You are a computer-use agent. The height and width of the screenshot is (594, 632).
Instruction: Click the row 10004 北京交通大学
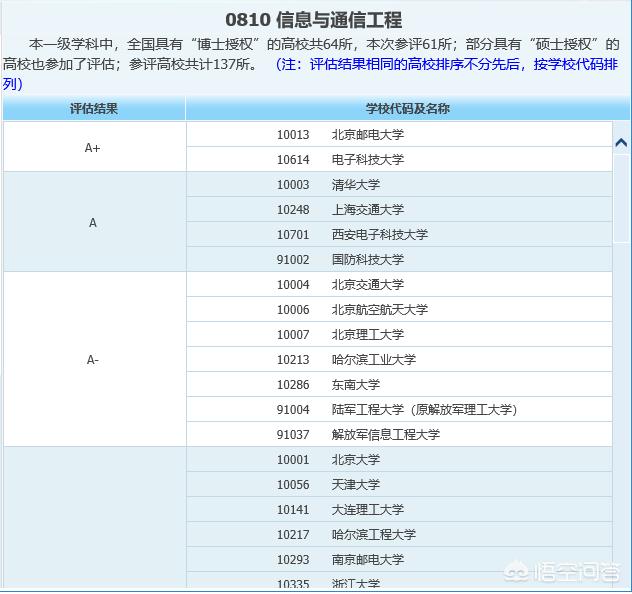pyautogui.click(x=399, y=285)
